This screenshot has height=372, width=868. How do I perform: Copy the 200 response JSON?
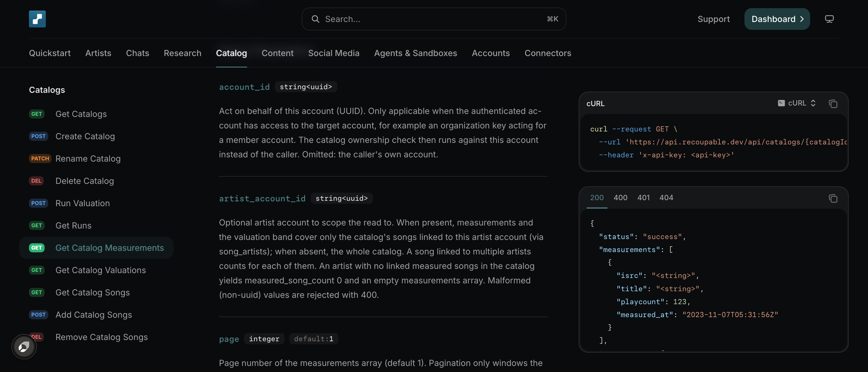coord(833,198)
